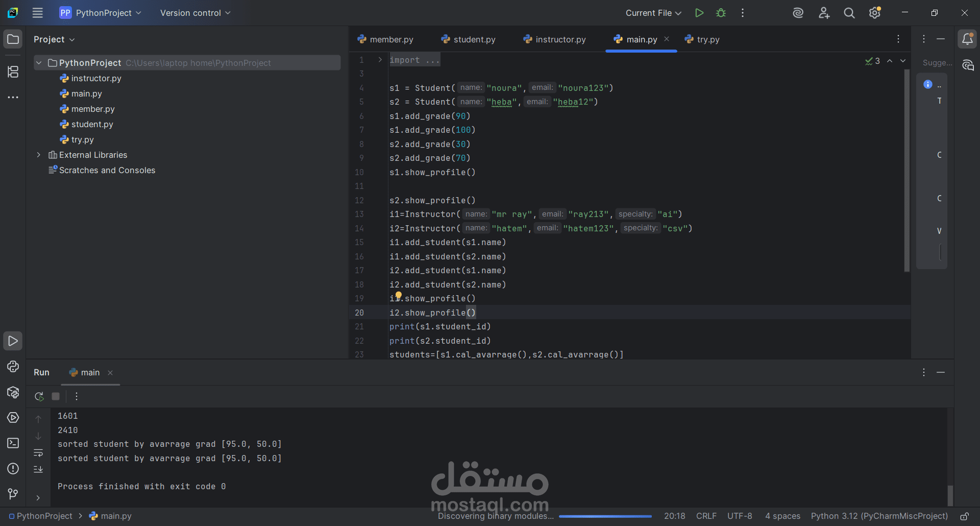Viewport: 980px width, 526px height.
Task: Click the main.py breadcrumb in the status bar
Action: [x=111, y=516]
